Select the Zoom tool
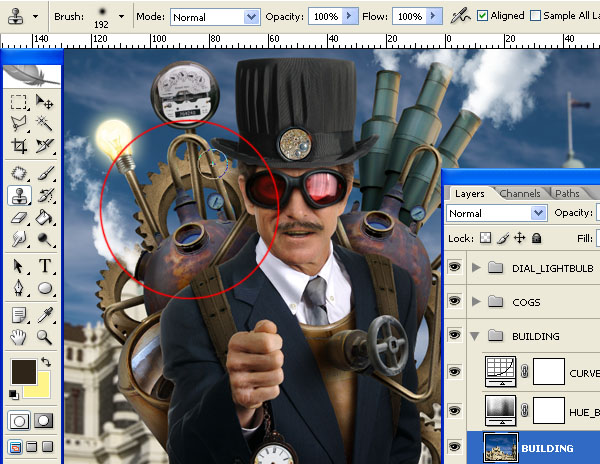 [x=44, y=337]
